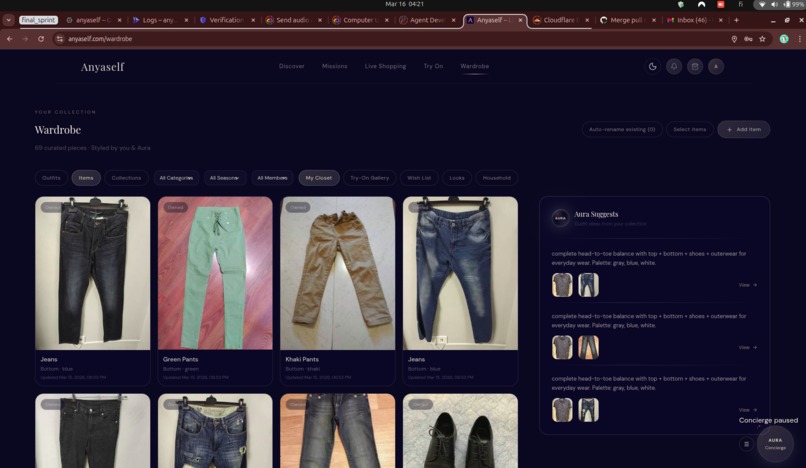The height and width of the screenshot is (468, 806).
Task: Open Live Shopping in the navigation
Action: (x=385, y=66)
